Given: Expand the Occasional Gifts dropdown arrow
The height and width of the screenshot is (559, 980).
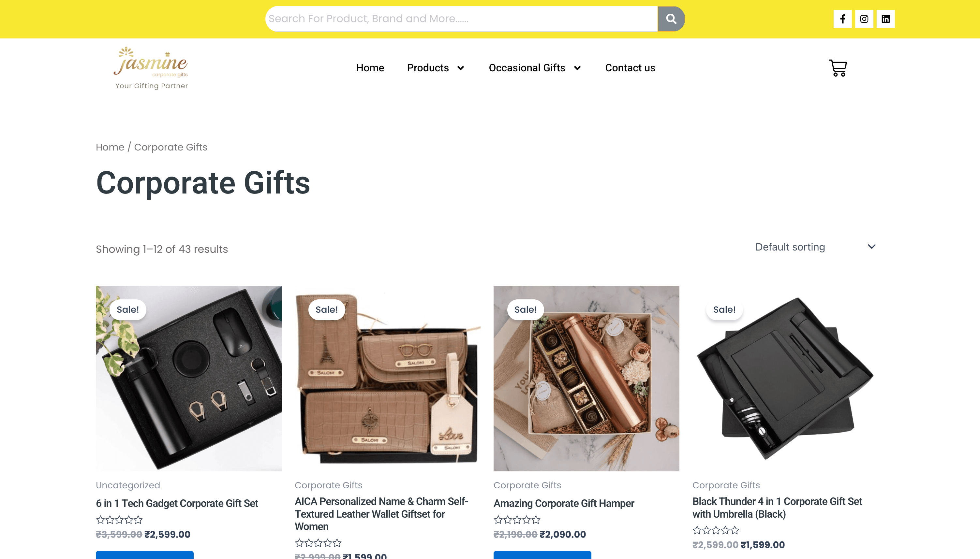Looking at the screenshot, I should [x=577, y=68].
